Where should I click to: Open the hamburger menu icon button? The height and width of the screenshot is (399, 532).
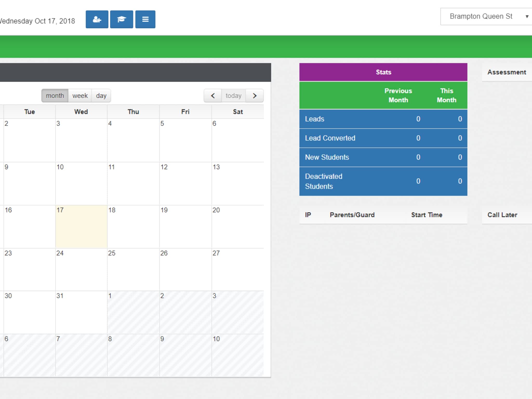(x=145, y=19)
